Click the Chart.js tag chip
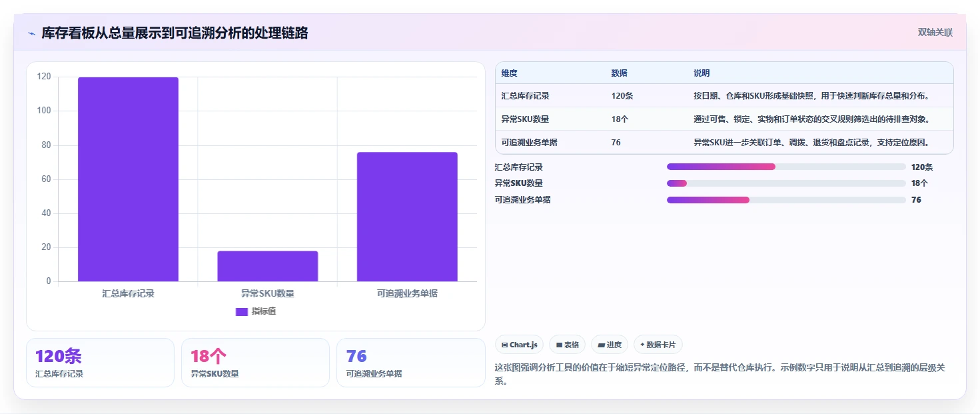Image resolution: width=980 pixels, height=414 pixels. (x=519, y=345)
